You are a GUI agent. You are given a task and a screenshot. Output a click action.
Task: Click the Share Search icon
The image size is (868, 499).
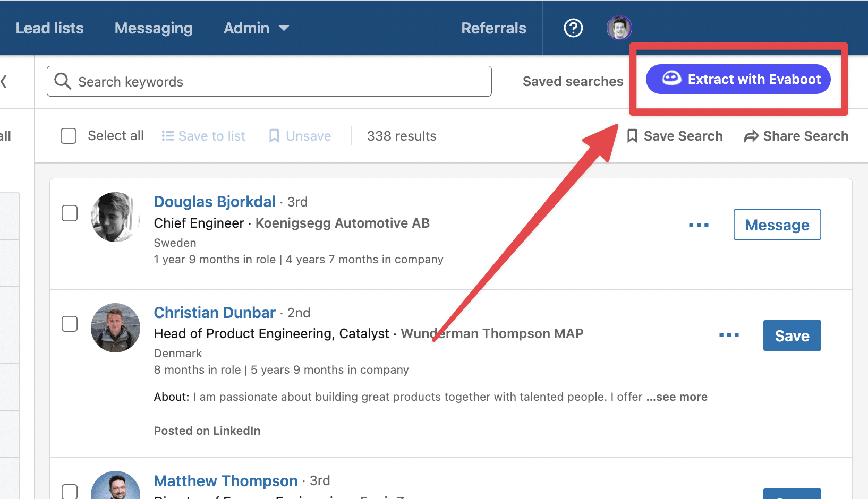[751, 136]
